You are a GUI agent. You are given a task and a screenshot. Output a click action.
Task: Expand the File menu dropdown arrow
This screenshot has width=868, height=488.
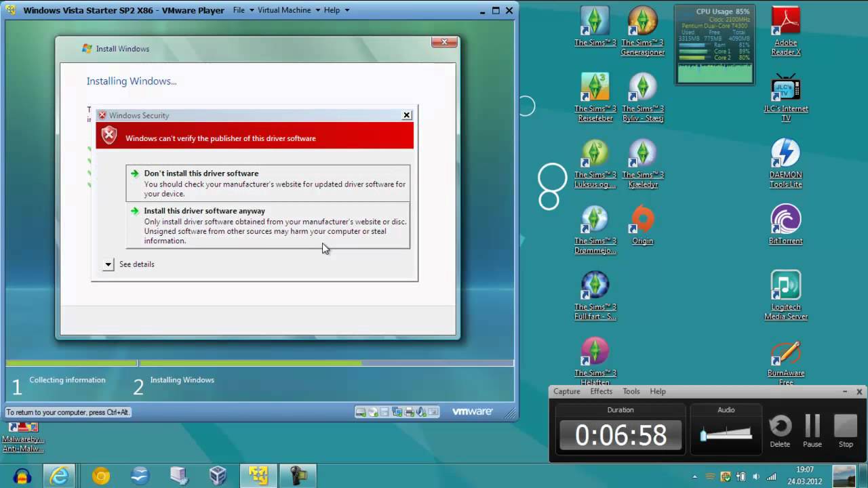point(252,11)
